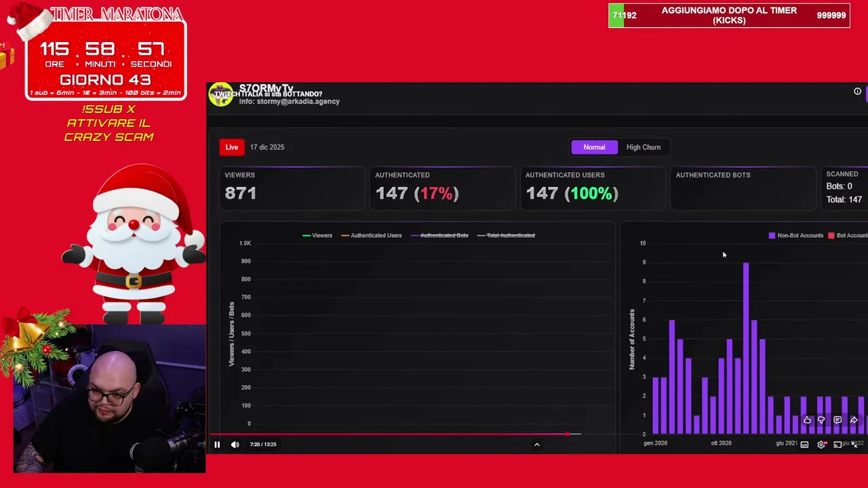Click the share arrow icon
The image size is (868, 488).
point(854,420)
